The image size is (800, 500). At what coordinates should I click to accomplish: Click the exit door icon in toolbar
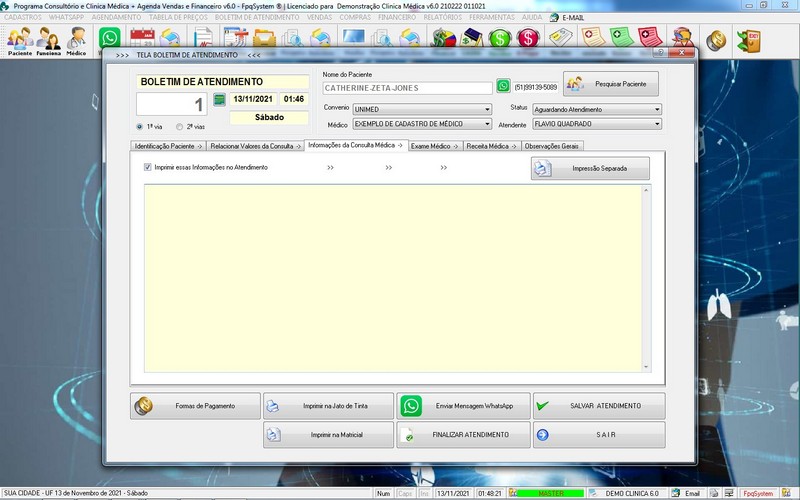pos(747,41)
